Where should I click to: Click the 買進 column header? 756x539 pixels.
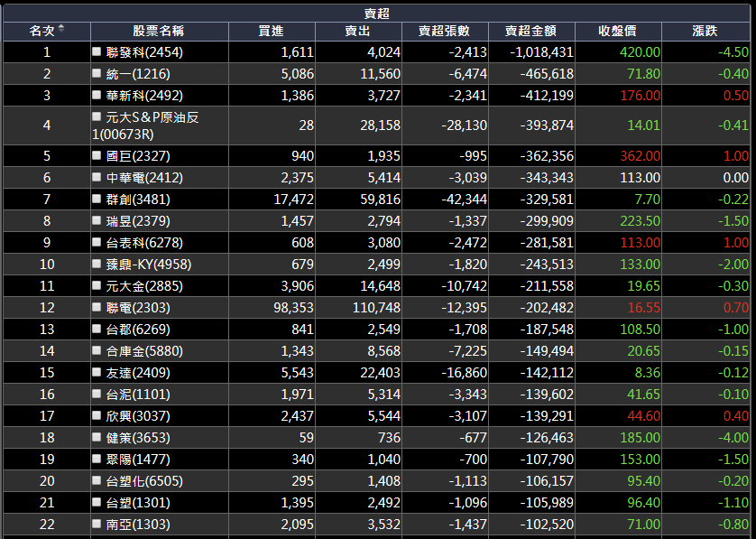tap(272, 32)
